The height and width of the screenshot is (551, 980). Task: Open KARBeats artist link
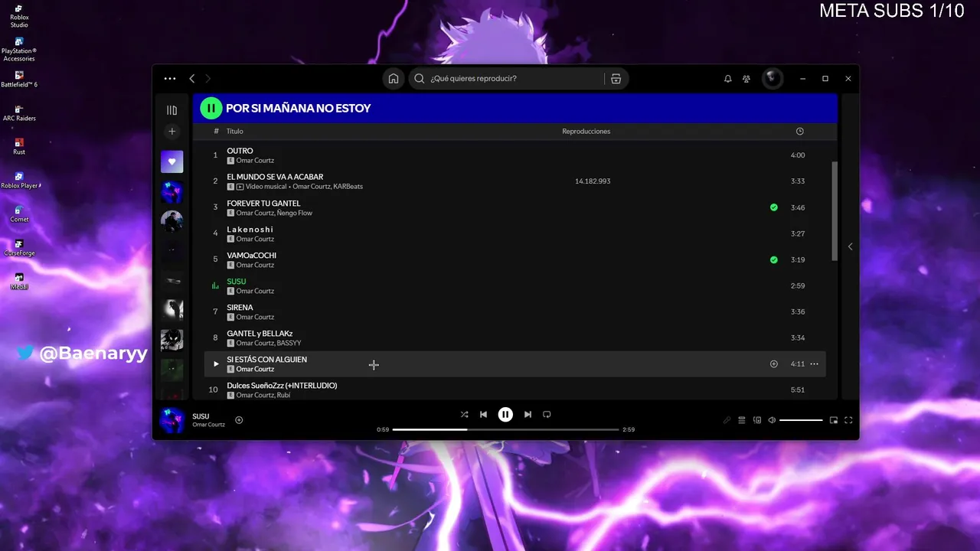pyautogui.click(x=348, y=187)
